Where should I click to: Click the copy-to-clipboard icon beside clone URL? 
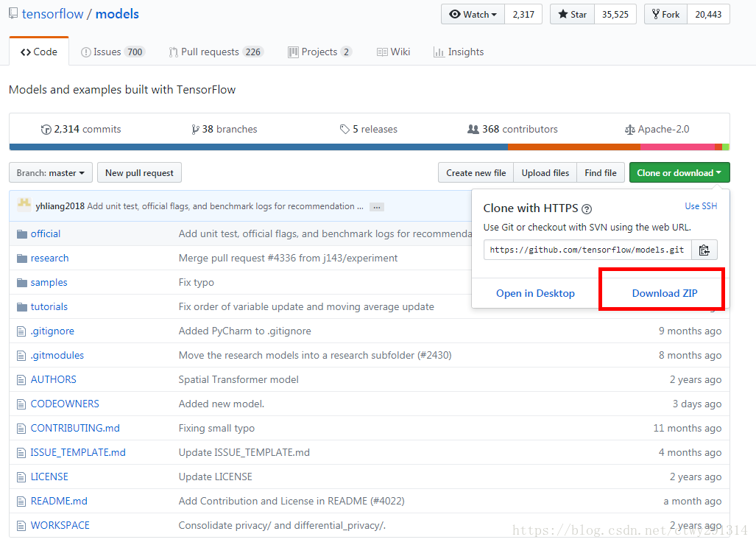coord(704,250)
